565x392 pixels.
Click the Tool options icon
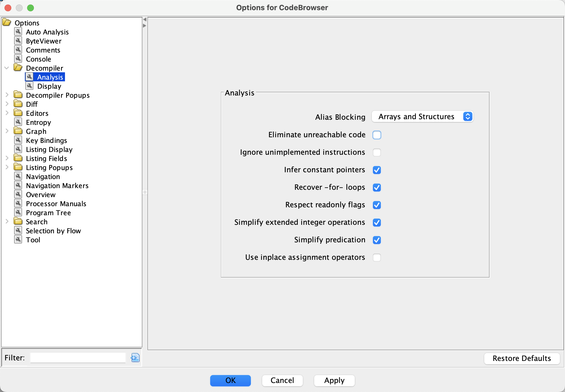click(18, 239)
